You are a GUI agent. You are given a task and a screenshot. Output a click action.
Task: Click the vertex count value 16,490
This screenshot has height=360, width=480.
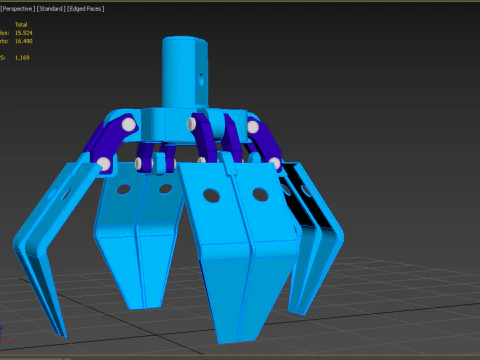[x=24, y=41]
